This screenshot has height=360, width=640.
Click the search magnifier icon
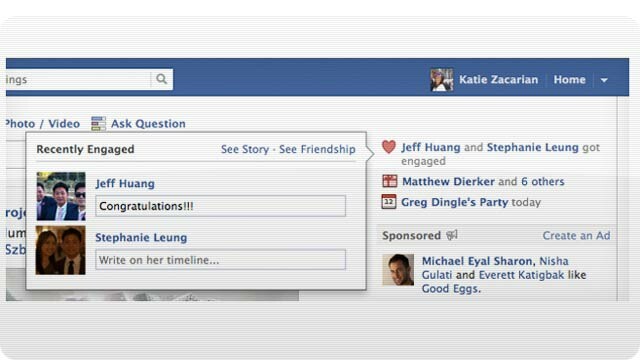(162, 79)
